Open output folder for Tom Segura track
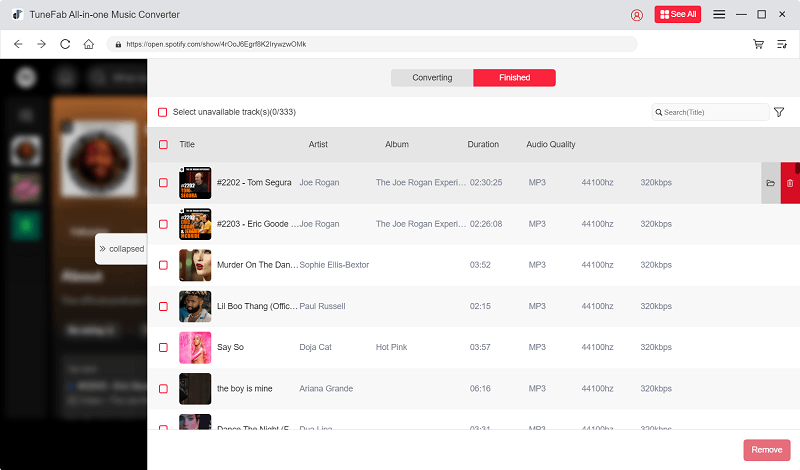This screenshot has width=800, height=470. 770,183
